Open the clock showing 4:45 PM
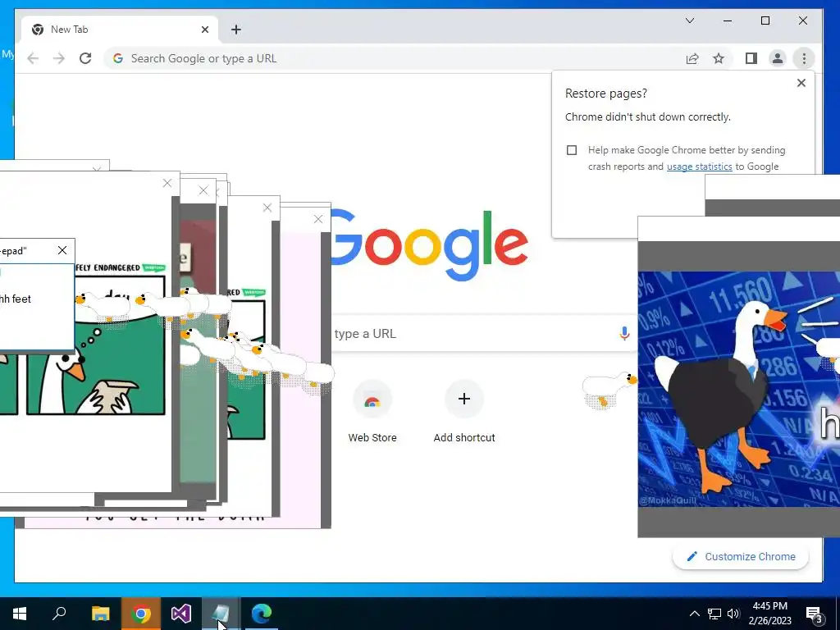 tap(769, 614)
